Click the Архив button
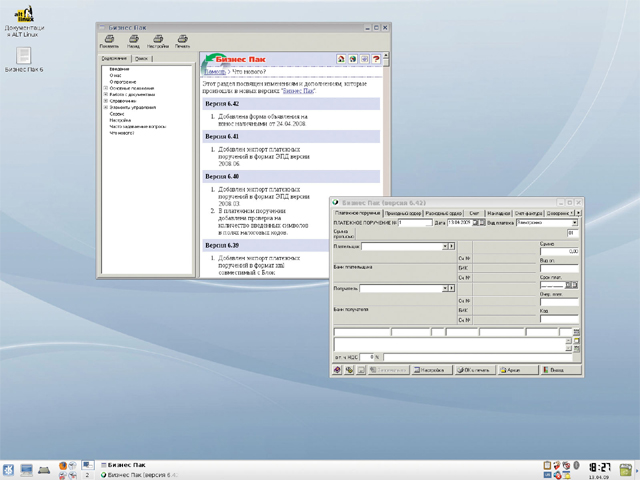The image size is (640, 480). coord(518,370)
